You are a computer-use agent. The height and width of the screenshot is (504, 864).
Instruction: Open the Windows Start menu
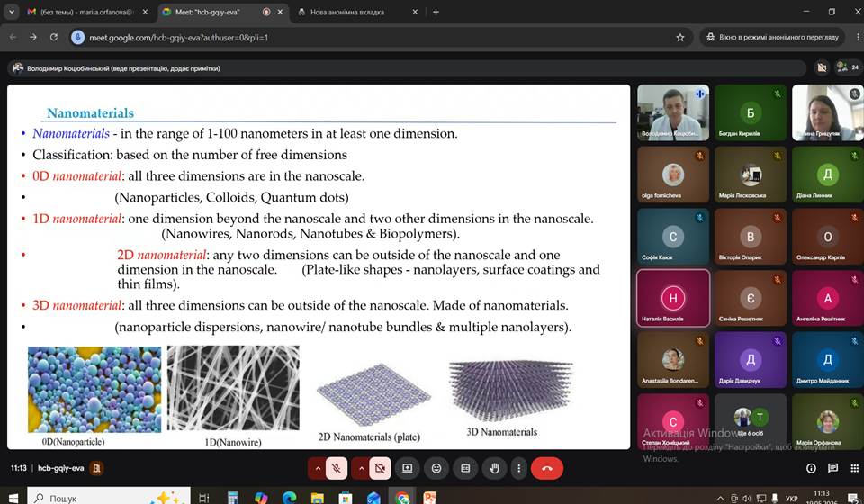[13, 498]
